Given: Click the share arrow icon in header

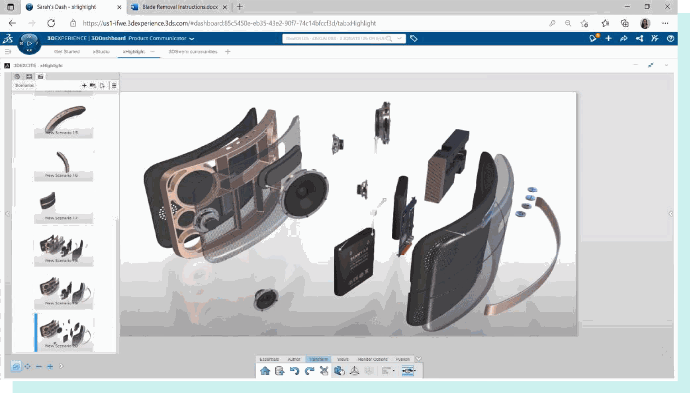Looking at the screenshot, I should tap(624, 39).
